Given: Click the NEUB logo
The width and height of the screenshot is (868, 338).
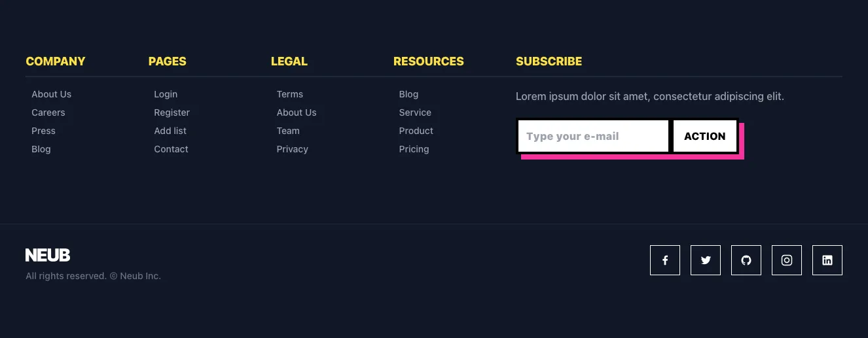Looking at the screenshot, I should pos(48,255).
